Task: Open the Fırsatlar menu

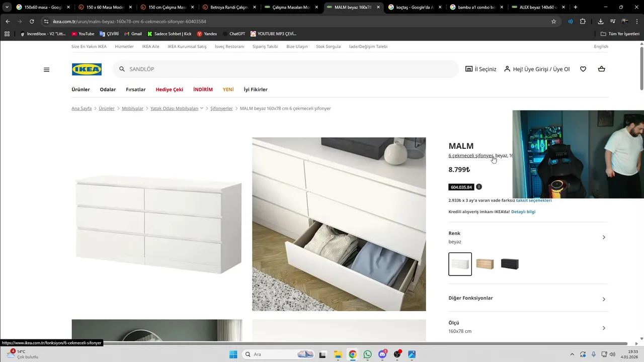Action: [x=136, y=89]
